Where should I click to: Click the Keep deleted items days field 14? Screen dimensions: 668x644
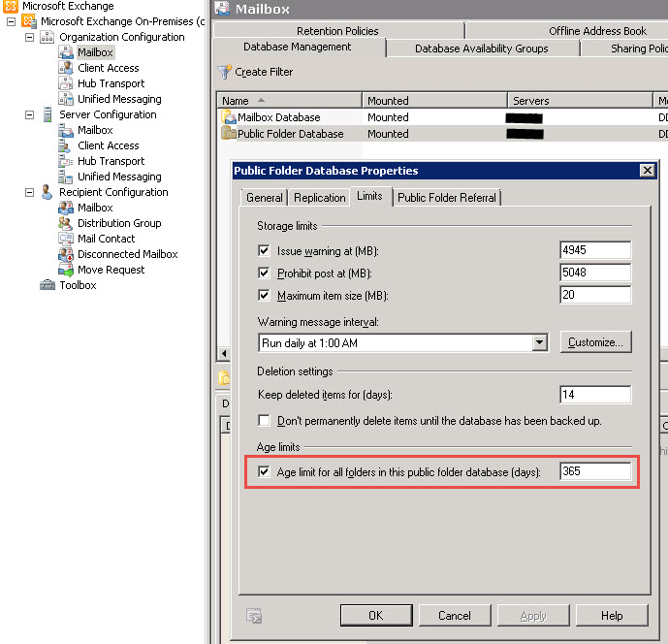pos(595,394)
